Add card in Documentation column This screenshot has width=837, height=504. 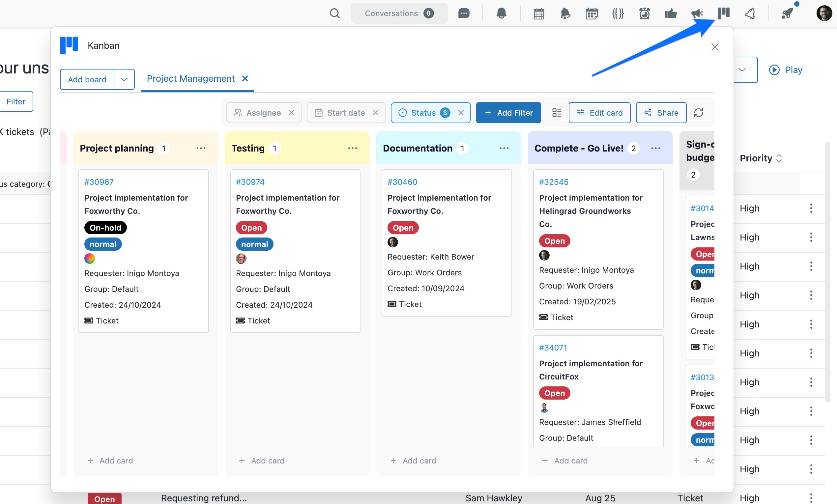coord(413,461)
